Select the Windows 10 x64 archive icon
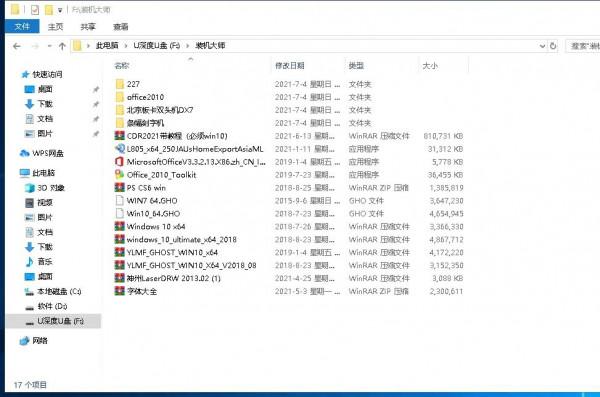The height and width of the screenshot is (397, 600). 120,226
